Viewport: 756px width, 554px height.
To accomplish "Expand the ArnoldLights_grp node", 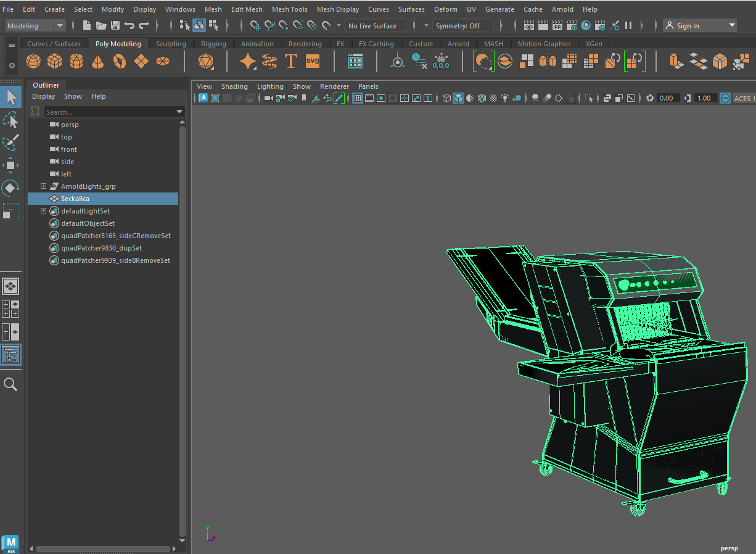I will (43, 186).
